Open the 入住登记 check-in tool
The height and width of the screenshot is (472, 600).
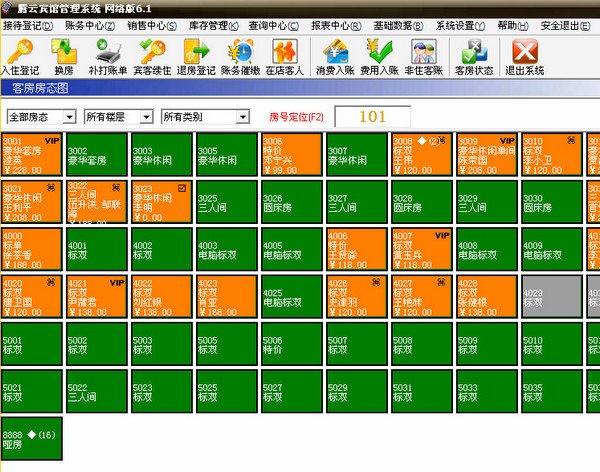(20, 57)
